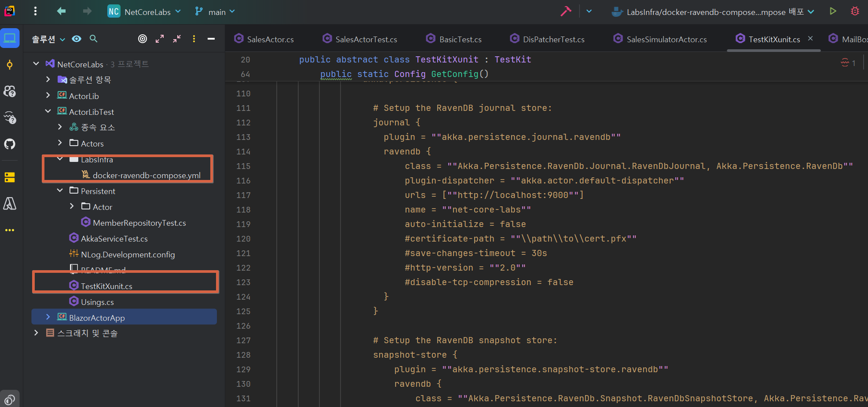Switch to the DisPatcherTest.cs tab

point(553,39)
